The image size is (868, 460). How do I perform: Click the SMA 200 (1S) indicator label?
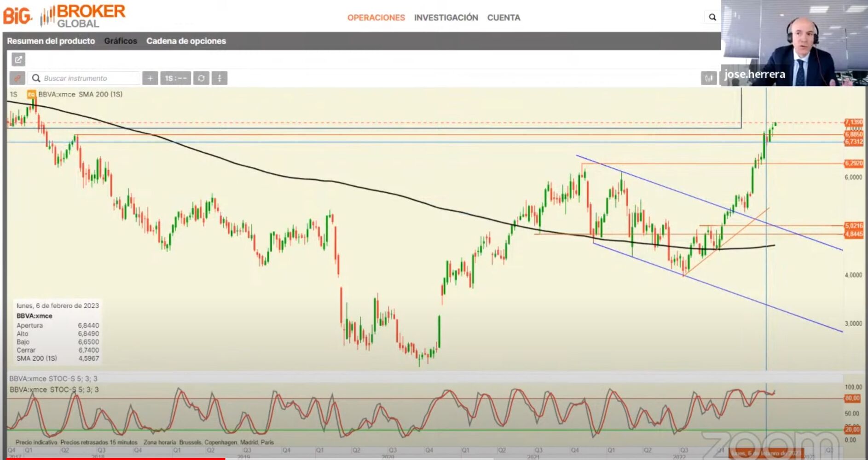tap(100, 94)
